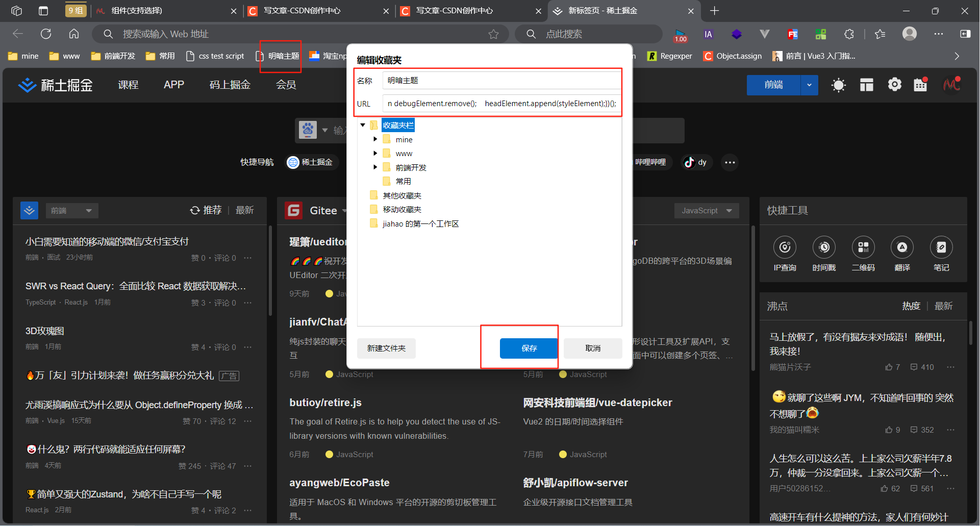
Task: Open the 明暗主题 bookmarklet
Action: (x=278, y=56)
